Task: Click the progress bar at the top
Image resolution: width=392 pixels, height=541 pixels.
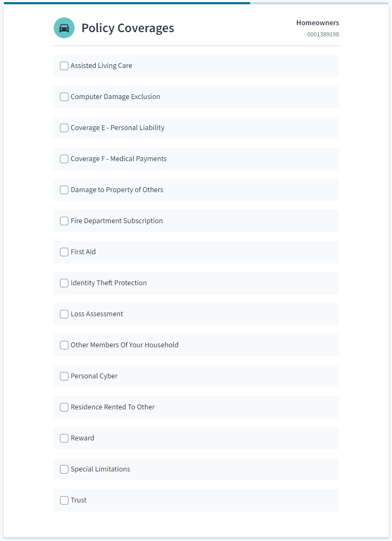Action: [x=196, y=3]
